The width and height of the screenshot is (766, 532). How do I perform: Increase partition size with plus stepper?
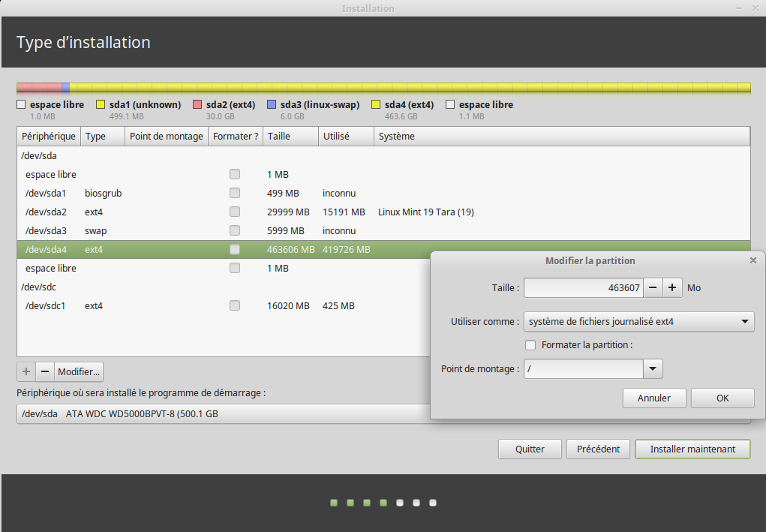tap(672, 287)
